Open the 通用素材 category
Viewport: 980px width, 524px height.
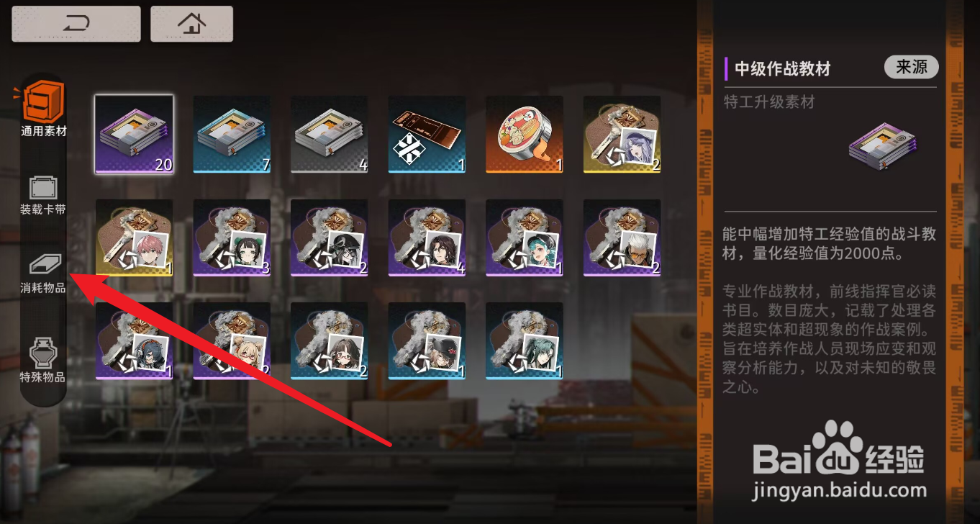point(44,109)
